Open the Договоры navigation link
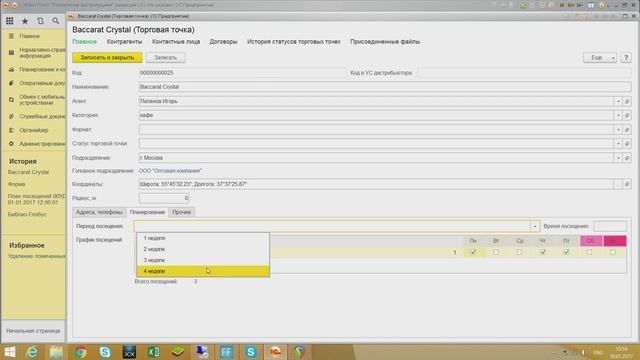The image size is (640, 360). coord(223,42)
